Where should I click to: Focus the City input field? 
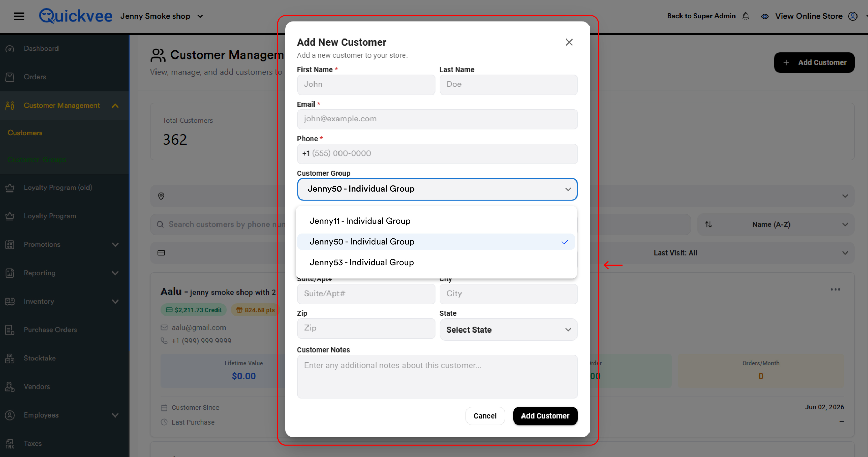(508, 294)
